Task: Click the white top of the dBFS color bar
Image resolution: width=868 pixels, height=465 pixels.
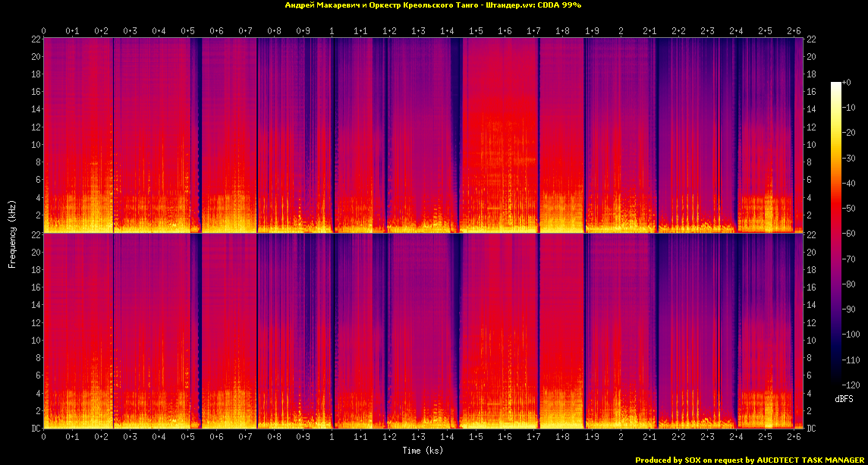Action: [835, 85]
